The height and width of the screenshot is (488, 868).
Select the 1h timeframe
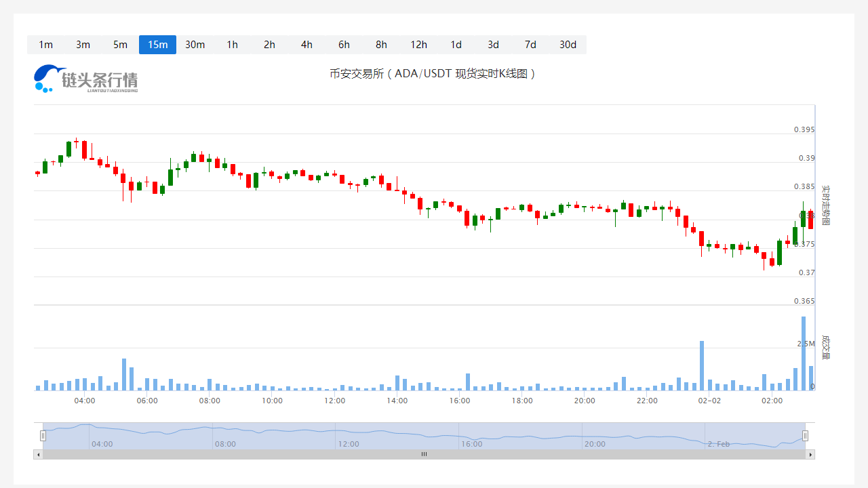coord(232,45)
